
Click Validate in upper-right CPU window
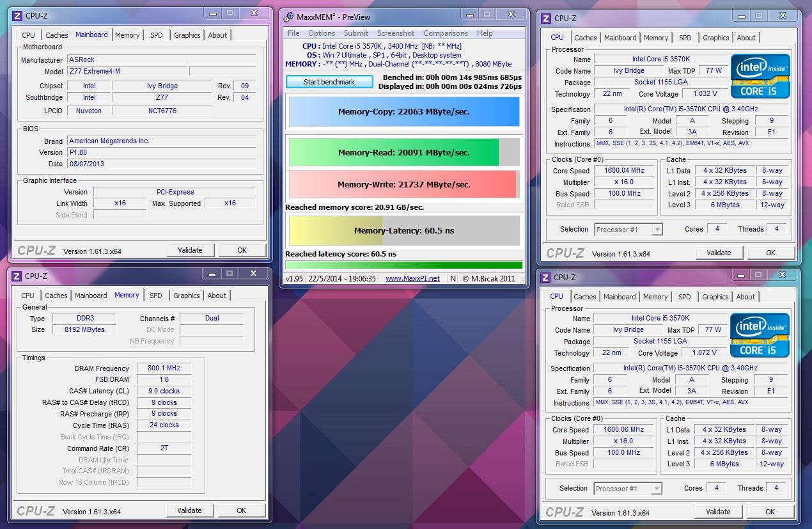719,253
